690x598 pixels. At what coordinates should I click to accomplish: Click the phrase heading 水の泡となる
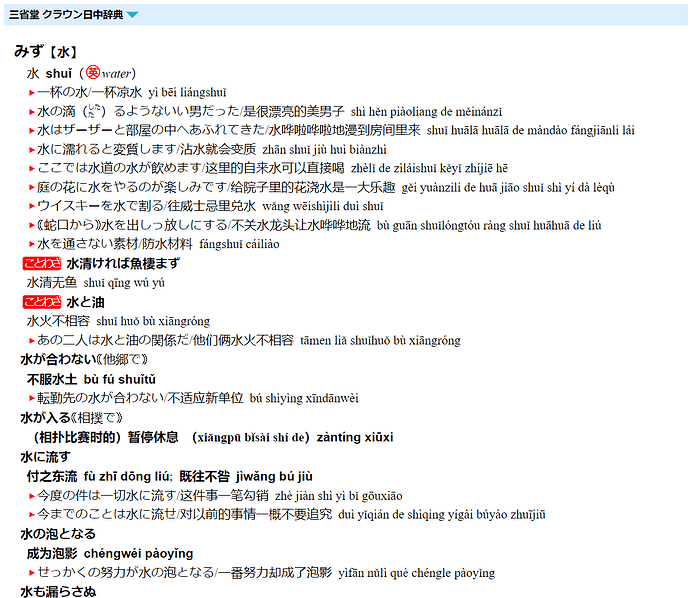[x=58, y=534]
